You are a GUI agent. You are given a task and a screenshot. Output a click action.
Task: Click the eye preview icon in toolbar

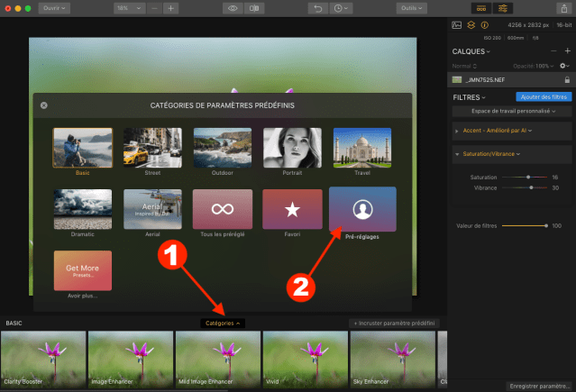click(x=233, y=8)
